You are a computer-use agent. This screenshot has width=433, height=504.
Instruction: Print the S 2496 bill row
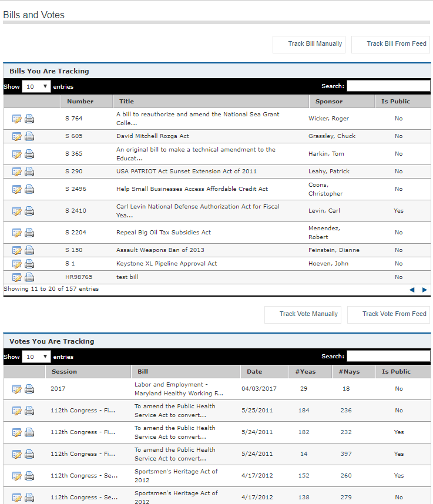click(x=29, y=189)
